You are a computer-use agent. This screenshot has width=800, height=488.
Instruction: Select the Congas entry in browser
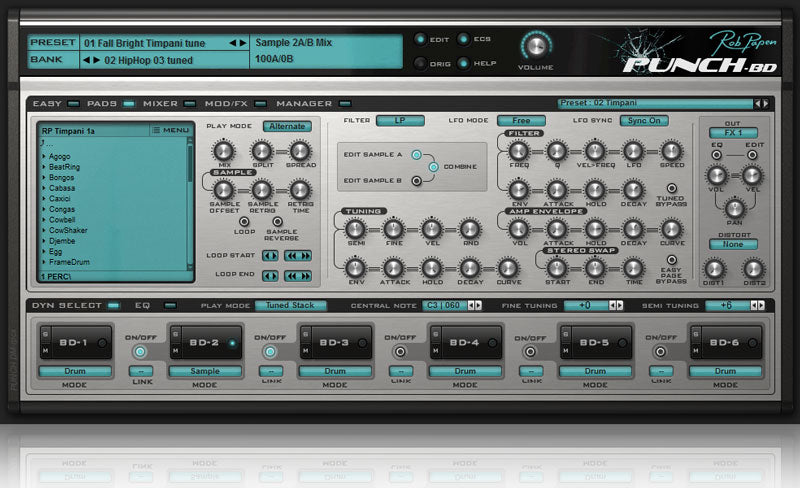[x=62, y=209]
